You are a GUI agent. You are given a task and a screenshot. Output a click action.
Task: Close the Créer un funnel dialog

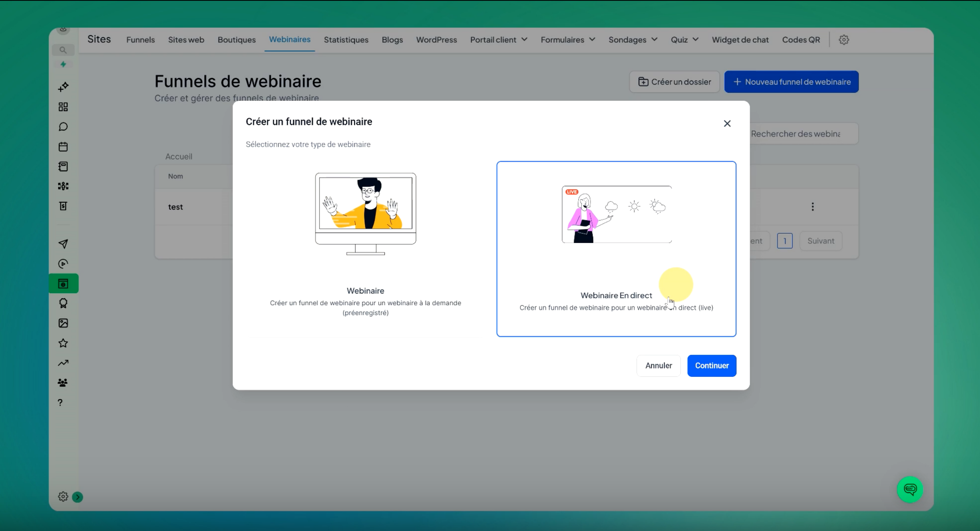[727, 124]
